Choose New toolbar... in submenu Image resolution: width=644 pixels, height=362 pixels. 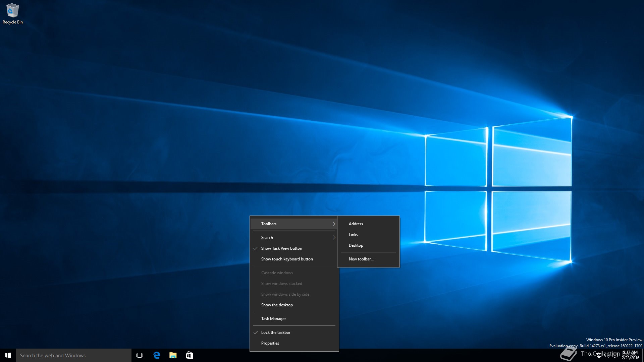pos(368,259)
